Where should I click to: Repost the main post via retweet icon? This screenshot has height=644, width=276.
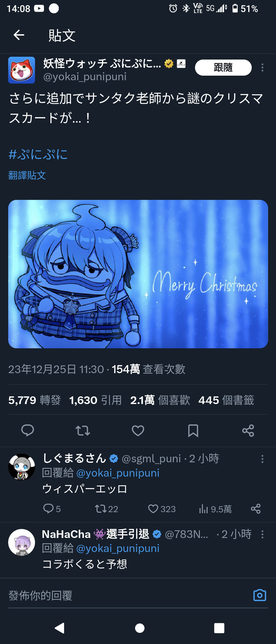[83, 431]
